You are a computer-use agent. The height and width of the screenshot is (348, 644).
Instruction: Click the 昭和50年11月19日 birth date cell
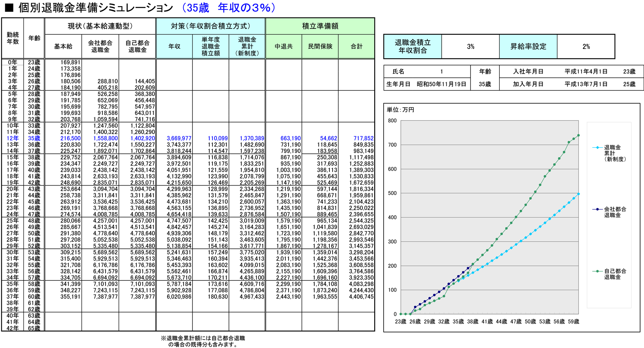[x=441, y=84]
